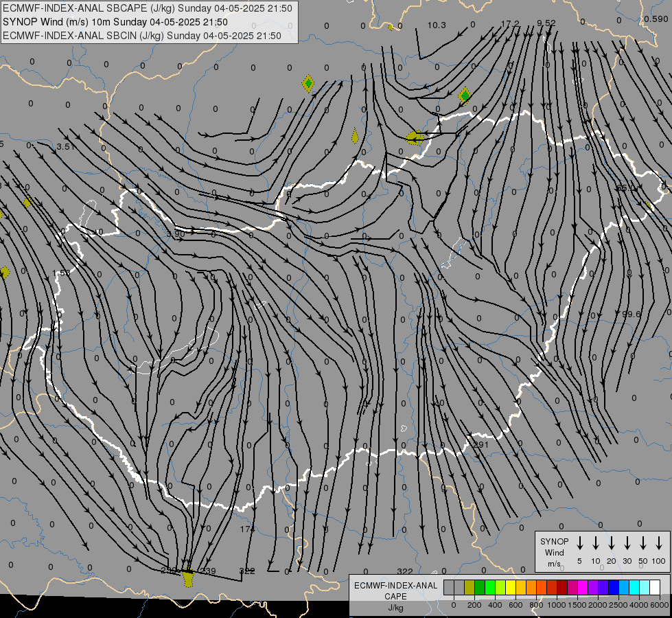The image size is (672, 618).
Task: Click the ECMWF-INDEX-ANAL CAPE legend label
Action: click(395, 591)
